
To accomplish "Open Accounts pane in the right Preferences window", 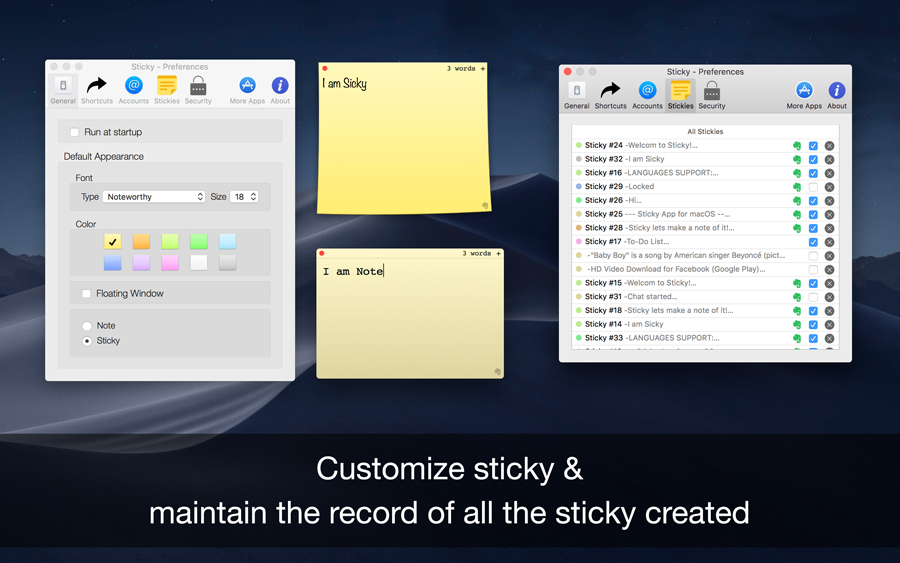I will (x=647, y=94).
